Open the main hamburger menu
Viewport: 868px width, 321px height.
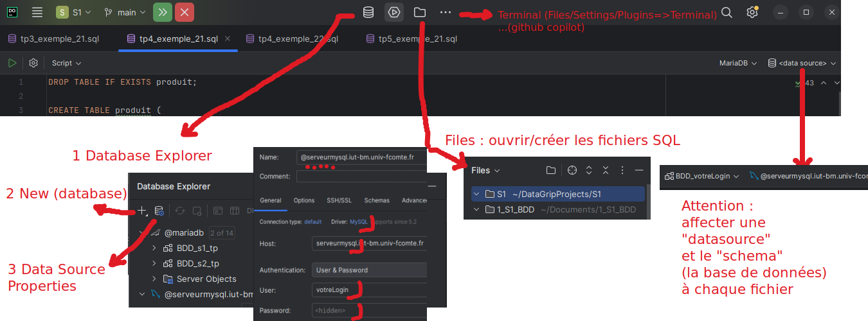[x=37, y=12]
